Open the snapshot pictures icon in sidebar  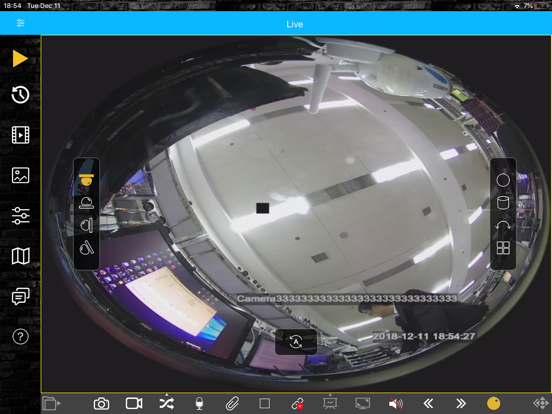coord(20,175)
